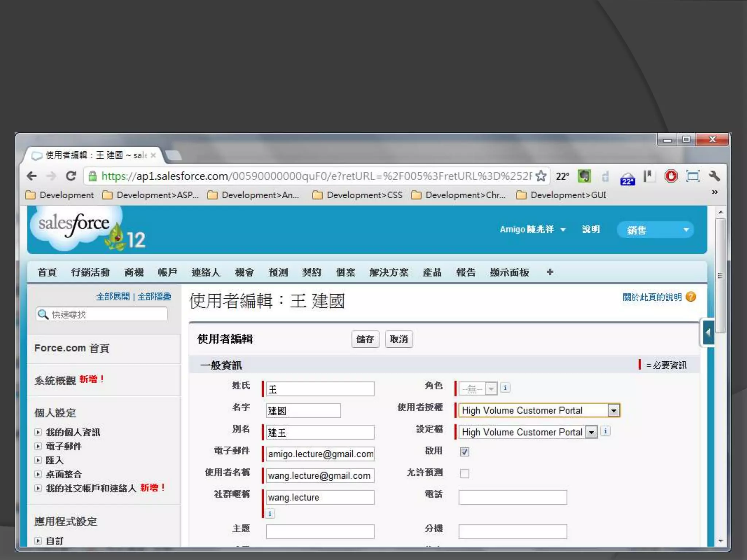Screen dimensions: 747x560
Task: Click the info icon next to 角色 dropdown
Action: [505, 388]
